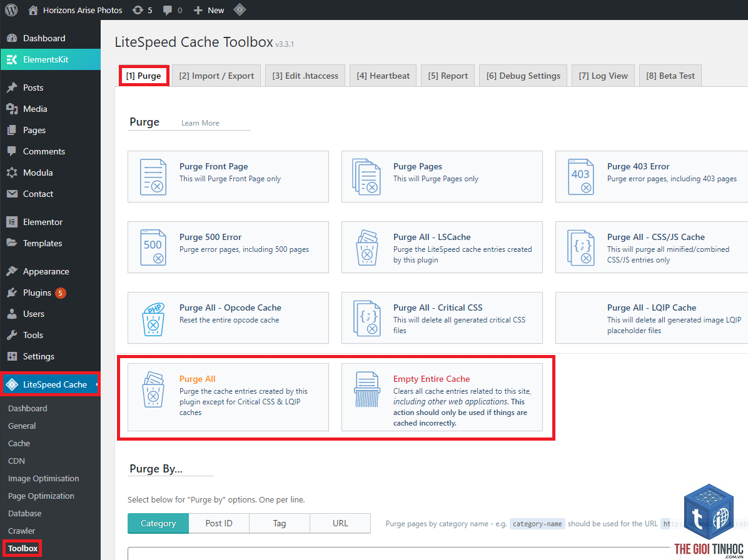Click the home icon beside Horizons Arise Photos
The width and height of the screenshot is (748, 560).
click(33, 10)
